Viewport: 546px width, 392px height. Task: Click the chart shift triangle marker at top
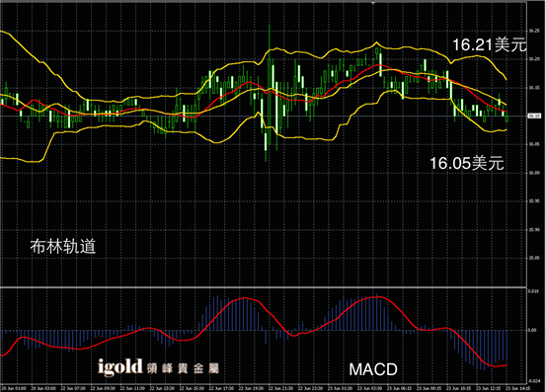[x=373, y=3]
